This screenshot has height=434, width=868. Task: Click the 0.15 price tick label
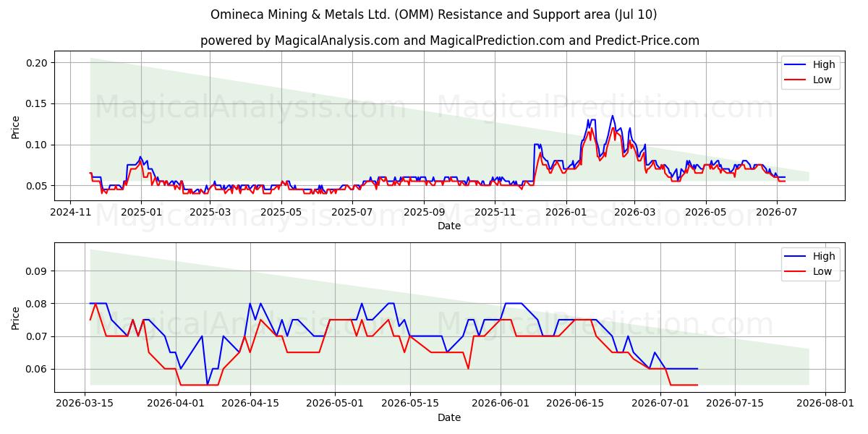click(36, 104)
